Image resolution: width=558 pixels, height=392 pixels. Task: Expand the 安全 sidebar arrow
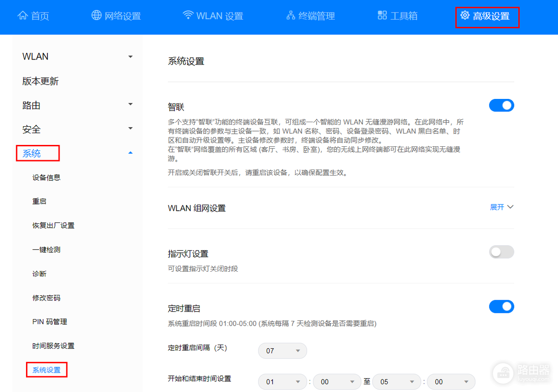click(x=130, y=128)
